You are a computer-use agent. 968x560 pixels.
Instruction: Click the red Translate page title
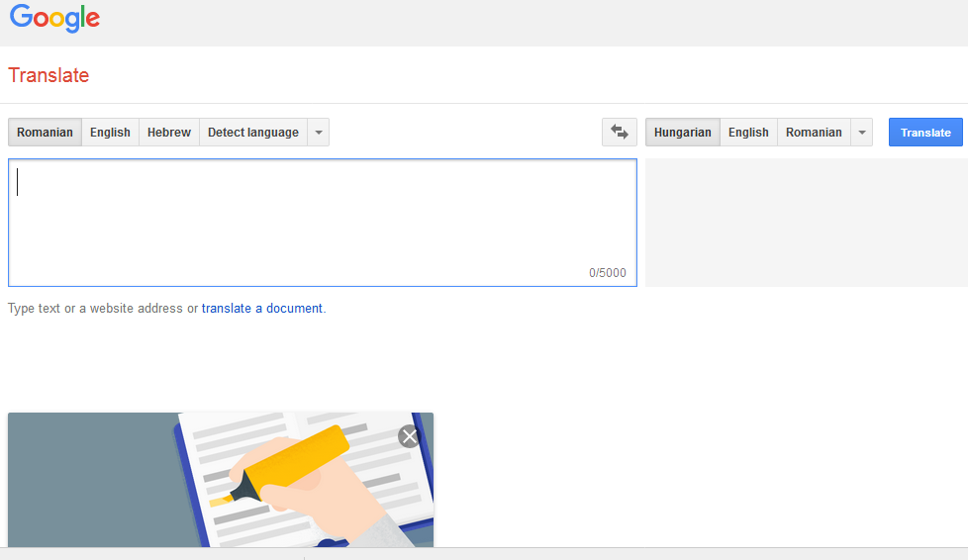(48, 75)
